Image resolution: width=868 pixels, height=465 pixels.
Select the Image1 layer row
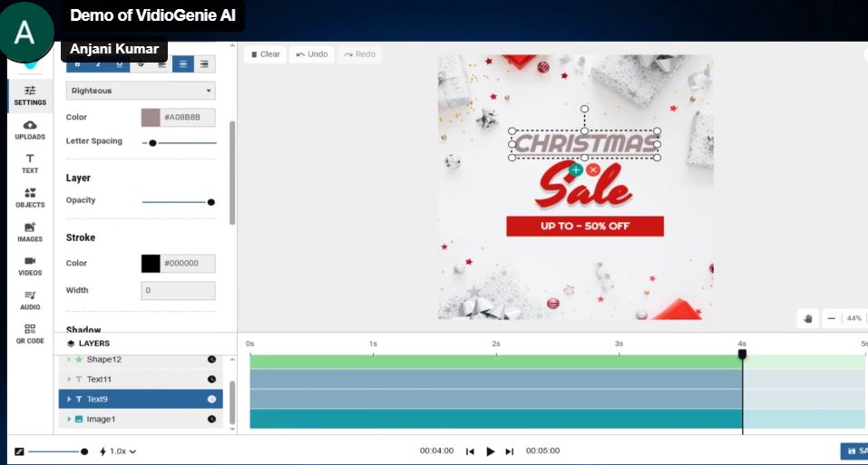tap(141, 419)
